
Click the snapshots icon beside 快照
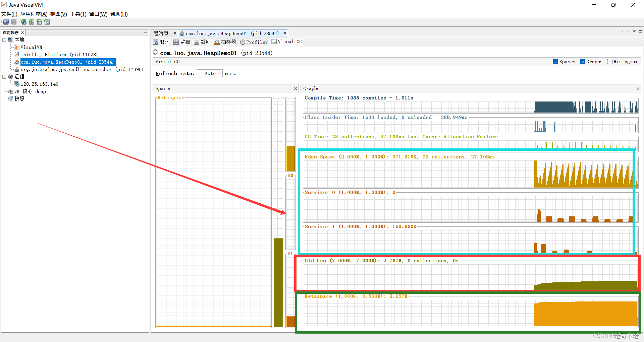point(10,99)
